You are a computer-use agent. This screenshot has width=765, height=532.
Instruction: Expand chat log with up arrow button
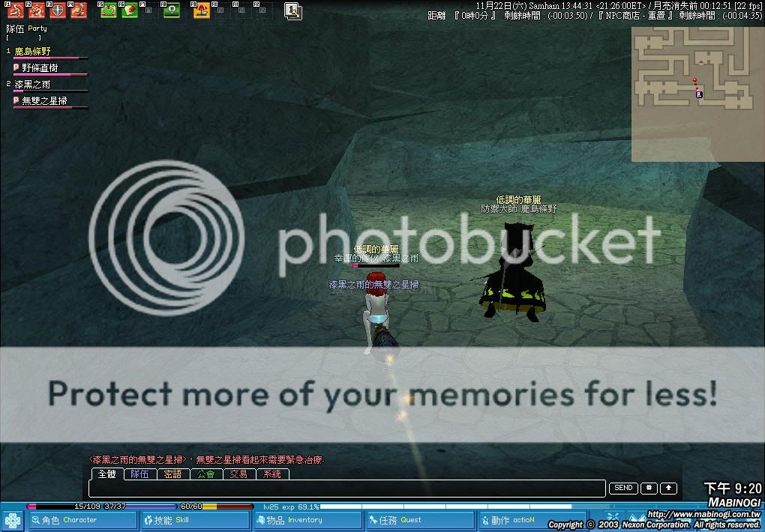click(668, 488)
